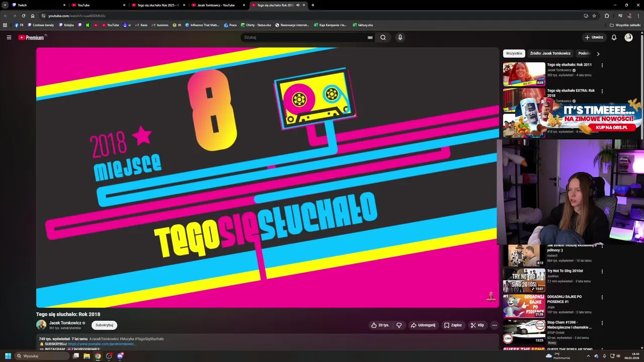Viewport: 644px width, 362px height.
Task: Bookmark this page with star icon
Action: [594, 16]
